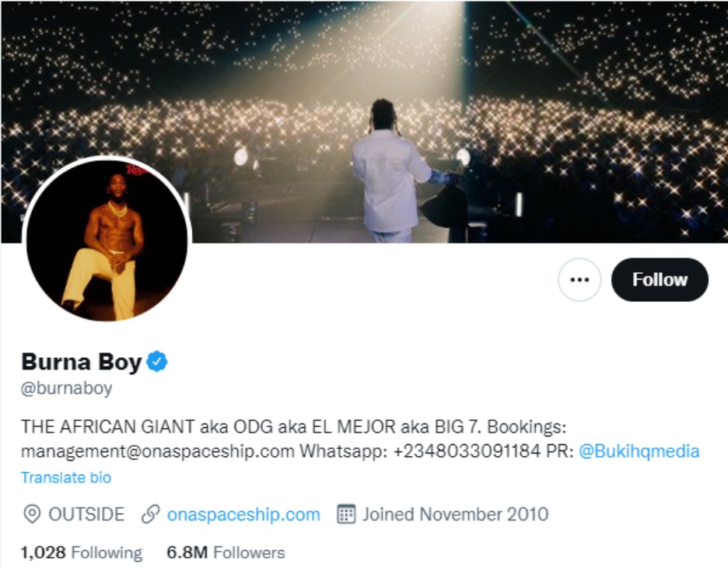Visit the onaspaceship.com website link
728x568 pixels.
point(243,514)
